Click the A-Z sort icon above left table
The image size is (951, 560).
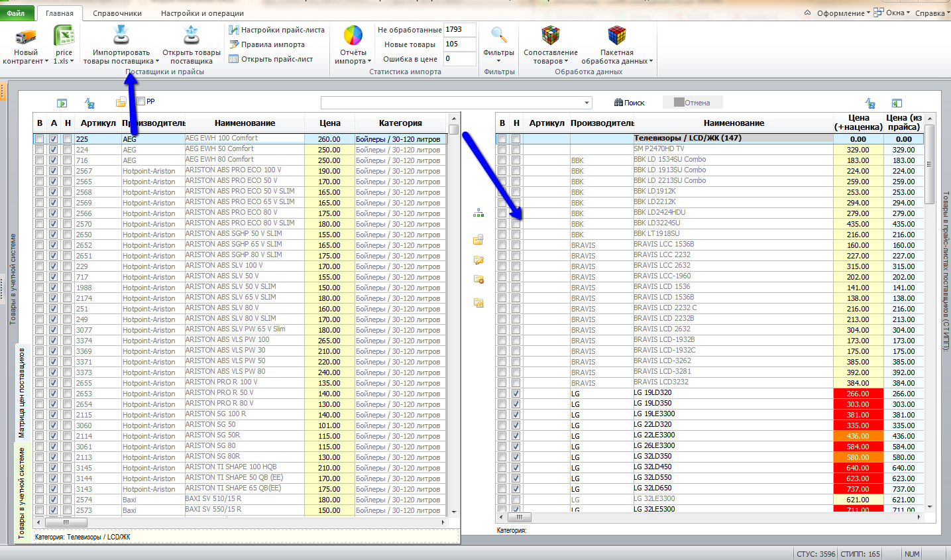tap(89, 103)
